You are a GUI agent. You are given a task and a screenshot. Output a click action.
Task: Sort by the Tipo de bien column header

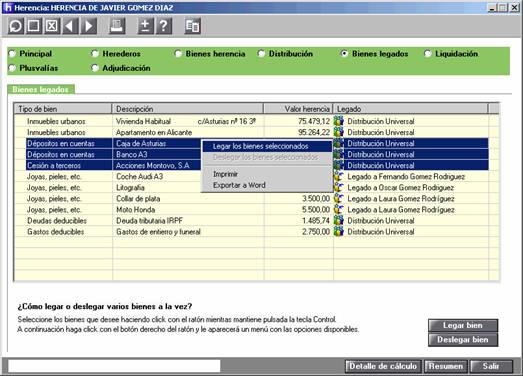pos(63,109)
